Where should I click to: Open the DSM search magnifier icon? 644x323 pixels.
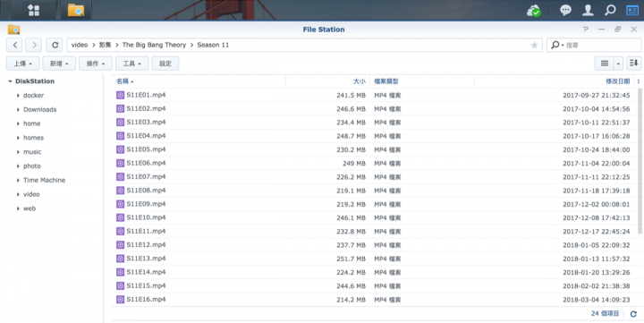(x=610, y=10)
